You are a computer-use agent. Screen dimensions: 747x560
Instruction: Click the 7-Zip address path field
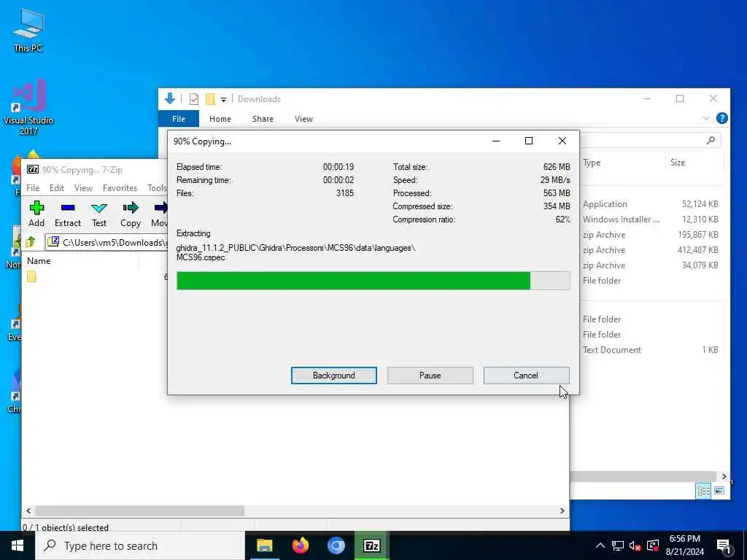[107, 242]
